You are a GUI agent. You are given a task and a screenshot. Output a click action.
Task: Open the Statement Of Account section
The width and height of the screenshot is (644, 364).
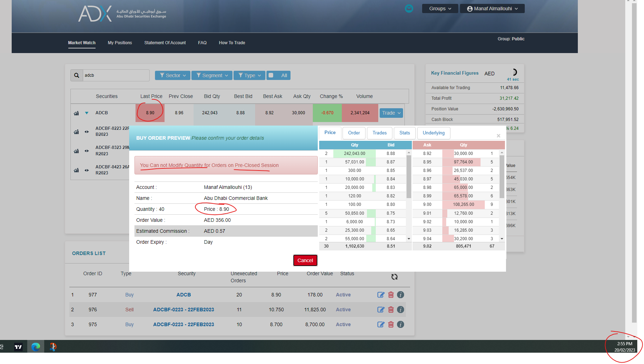coord(165,42)
